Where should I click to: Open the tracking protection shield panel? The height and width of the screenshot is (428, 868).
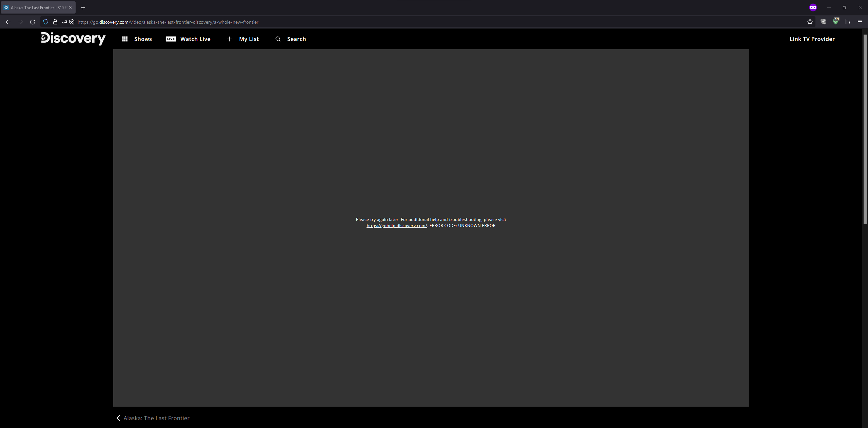46,22
